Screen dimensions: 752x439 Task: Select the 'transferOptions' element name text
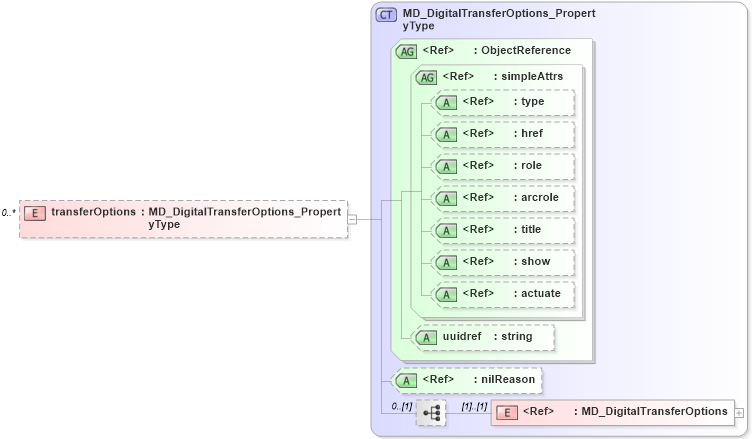[x=94, y=212]
